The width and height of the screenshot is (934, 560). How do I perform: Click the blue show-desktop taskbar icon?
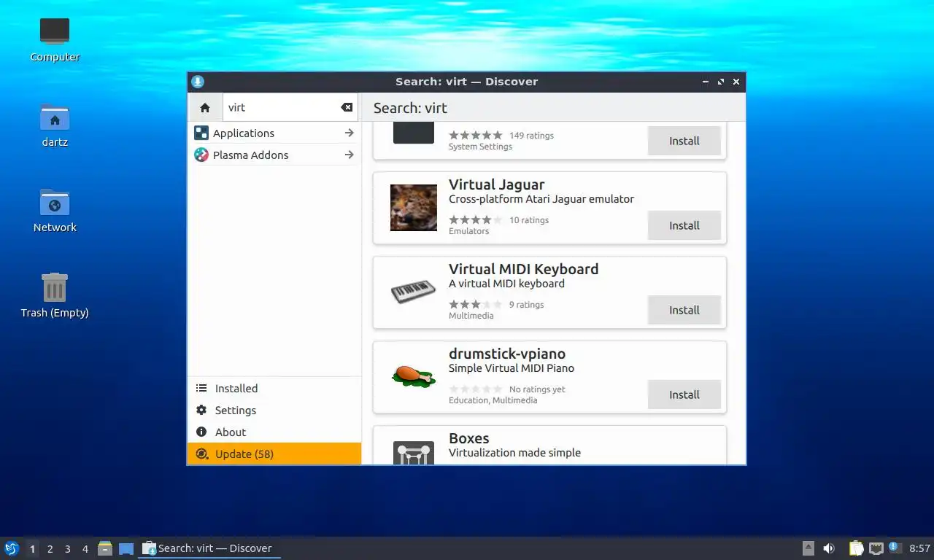coord(126,548)
